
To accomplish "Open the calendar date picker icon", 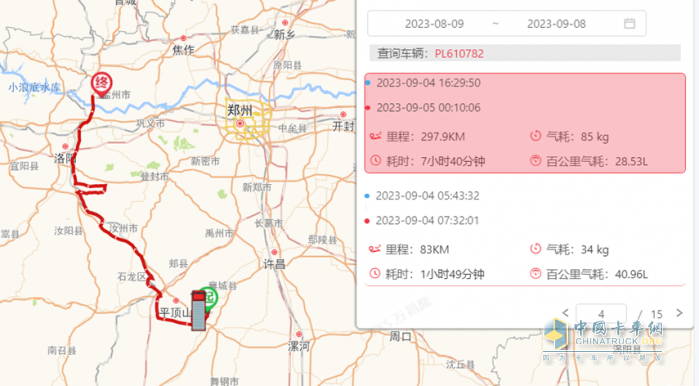I will tap(629, 24).
